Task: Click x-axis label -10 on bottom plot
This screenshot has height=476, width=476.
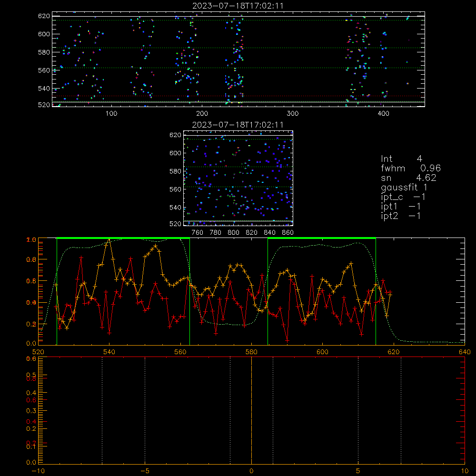Action: 38,471
